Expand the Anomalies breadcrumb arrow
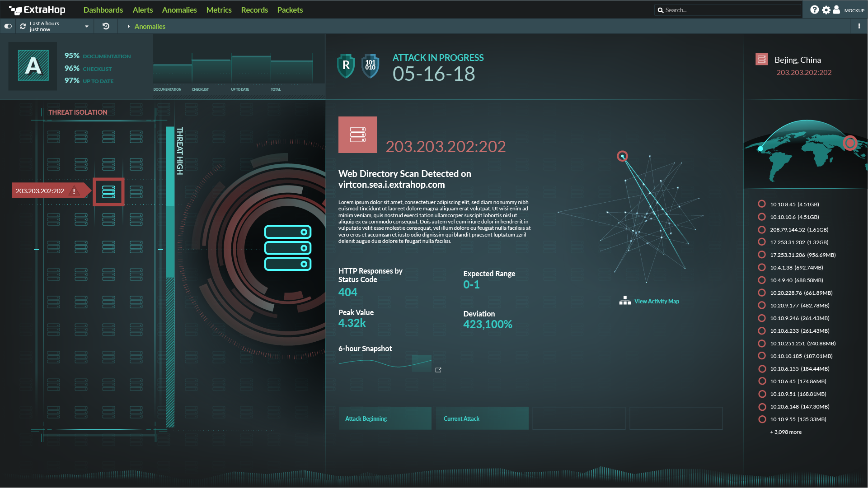This screenshot has height=488, width=868. pos(129,27)
